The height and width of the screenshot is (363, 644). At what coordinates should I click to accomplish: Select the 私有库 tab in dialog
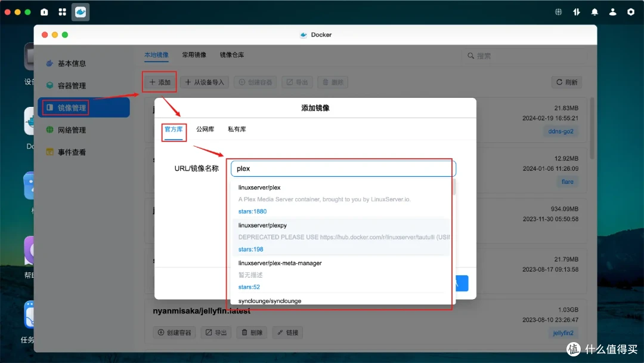tap(237, 130)
